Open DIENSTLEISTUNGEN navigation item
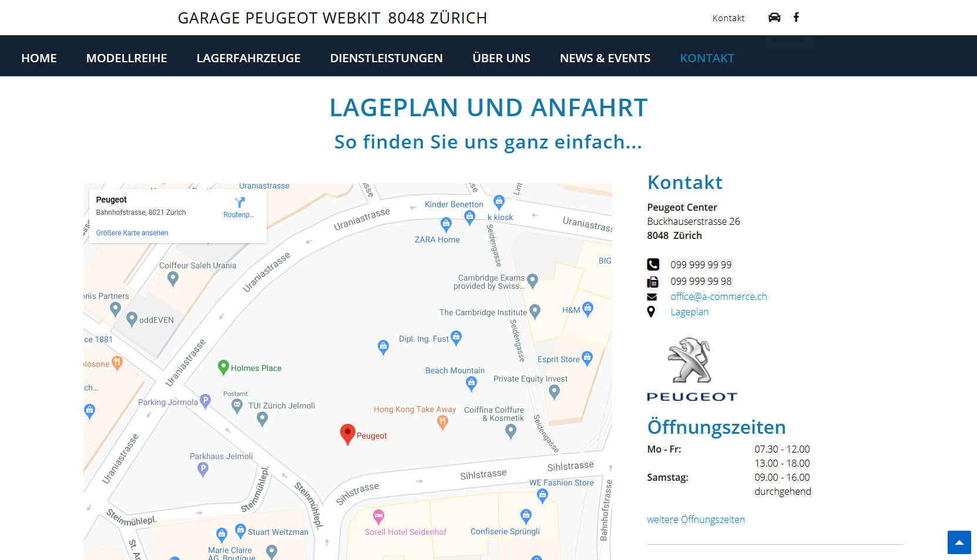 [387, 58]
